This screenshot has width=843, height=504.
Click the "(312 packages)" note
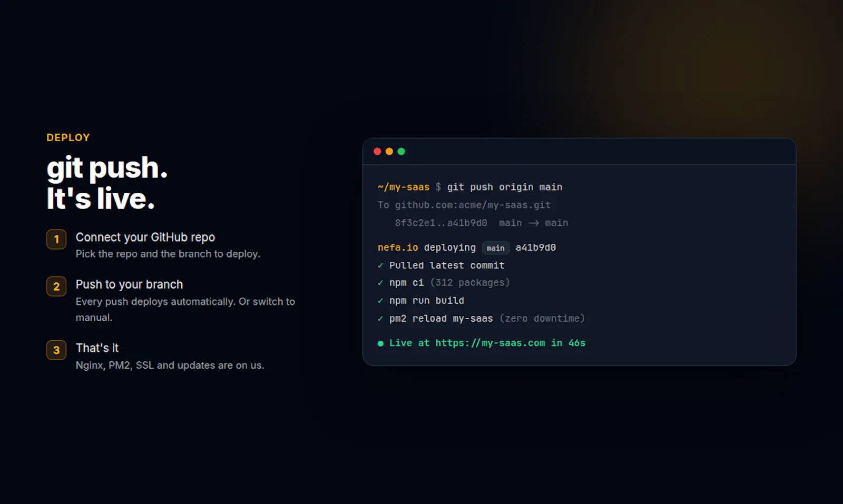coord(470,283)
